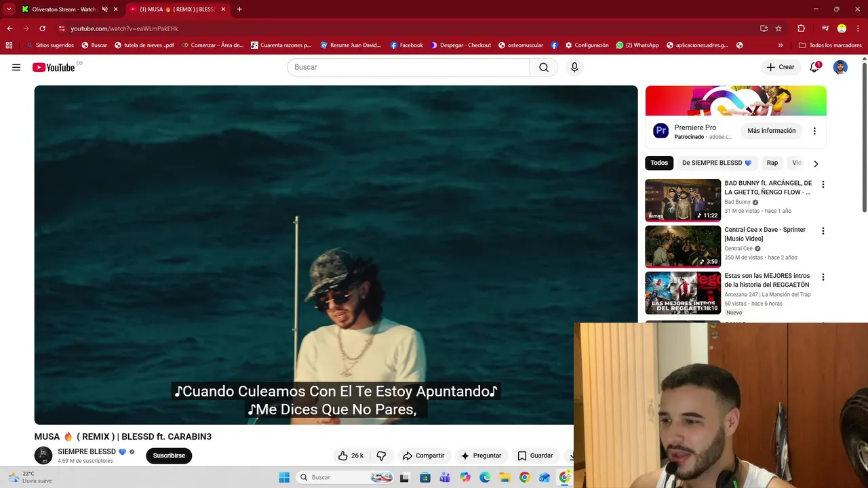Subscribe with the Suscribirse button
Viewport: 868px width, 488px height.
pyautogui.click(x=169, y=455)
